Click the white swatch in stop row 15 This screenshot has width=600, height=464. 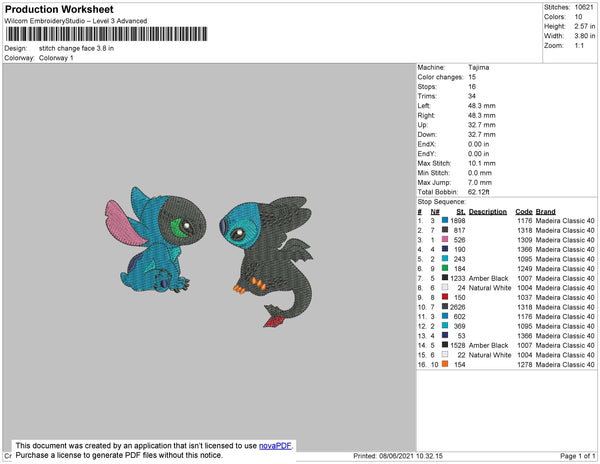445,354
